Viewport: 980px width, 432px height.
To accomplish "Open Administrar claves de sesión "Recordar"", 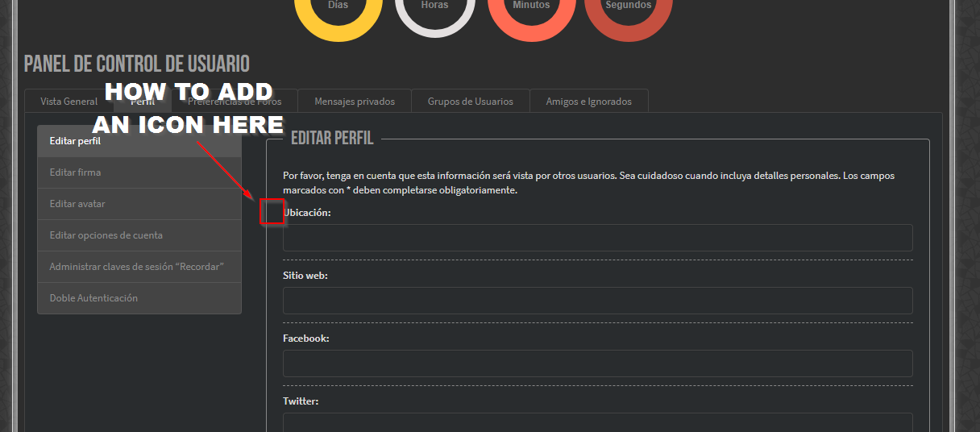I will click(x=139, y=267).
